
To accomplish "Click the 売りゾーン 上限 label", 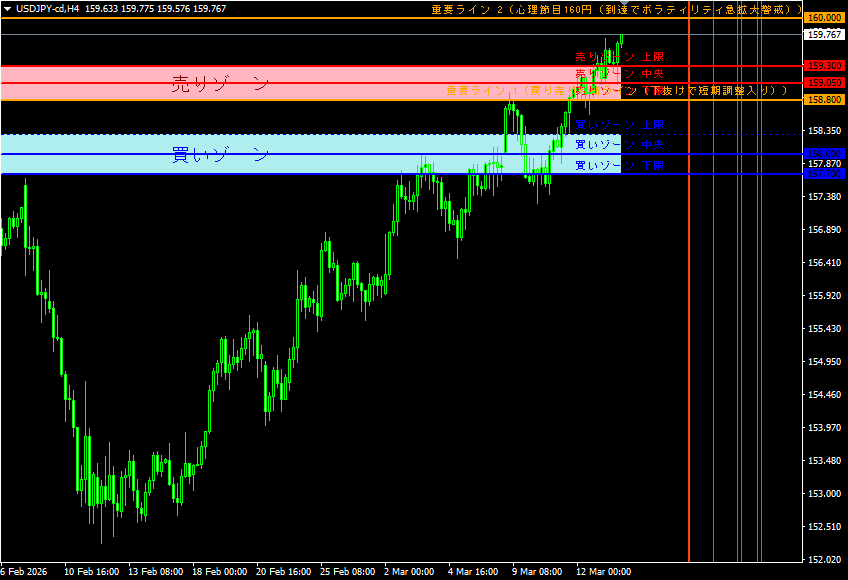I will point(619,58).
